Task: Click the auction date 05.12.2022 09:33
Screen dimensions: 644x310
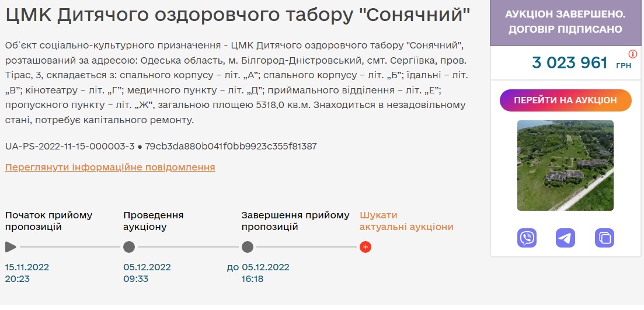Action: pos(147,273)
